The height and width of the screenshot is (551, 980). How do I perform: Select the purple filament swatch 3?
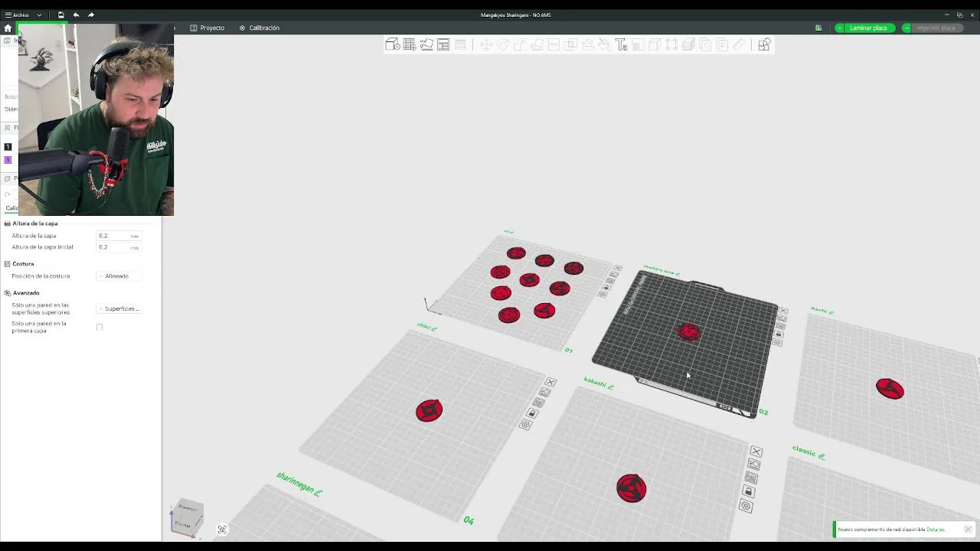tap(8, 160)
